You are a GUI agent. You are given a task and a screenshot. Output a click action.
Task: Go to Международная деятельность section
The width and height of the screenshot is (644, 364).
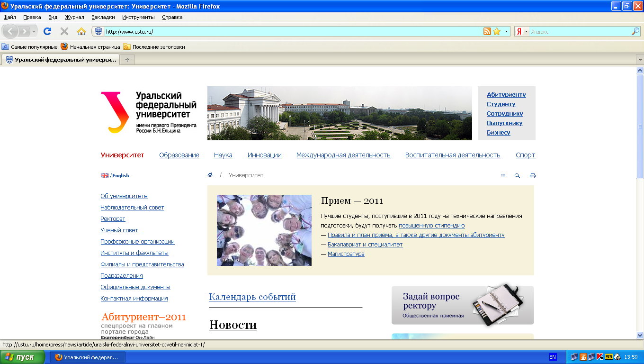343,155
